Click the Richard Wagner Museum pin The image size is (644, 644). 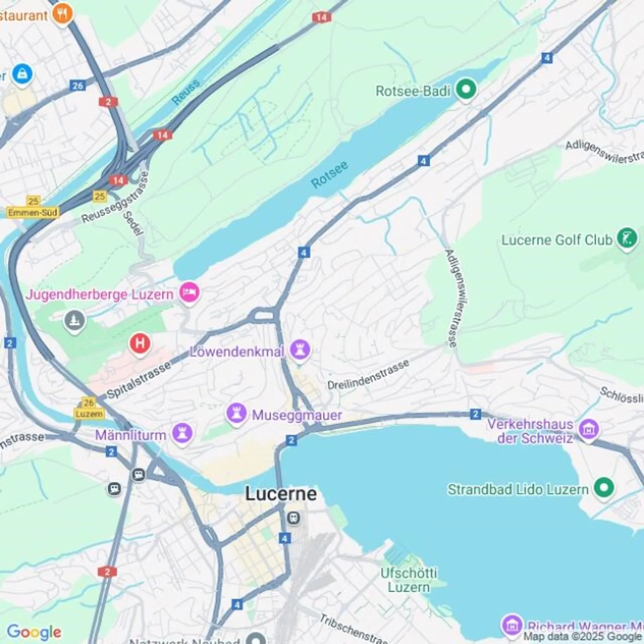pos(513,625)
